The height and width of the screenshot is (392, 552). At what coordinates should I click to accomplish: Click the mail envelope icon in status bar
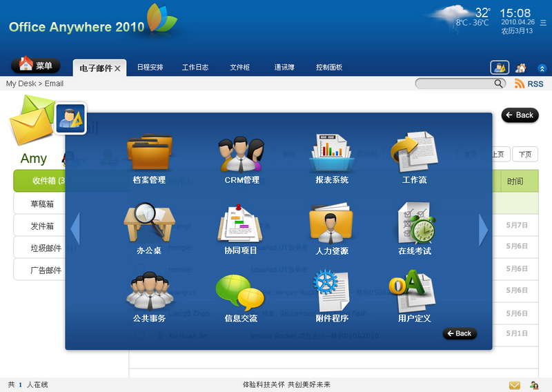pyautogui.click(x=515, y=385)
